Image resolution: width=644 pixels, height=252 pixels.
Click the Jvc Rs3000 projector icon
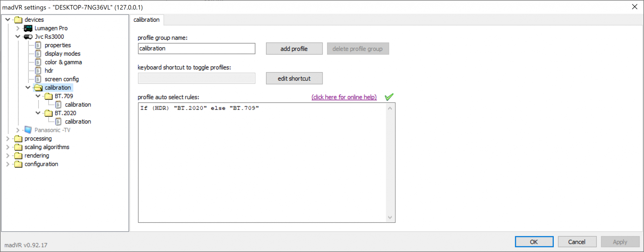(x=28, y=37)
